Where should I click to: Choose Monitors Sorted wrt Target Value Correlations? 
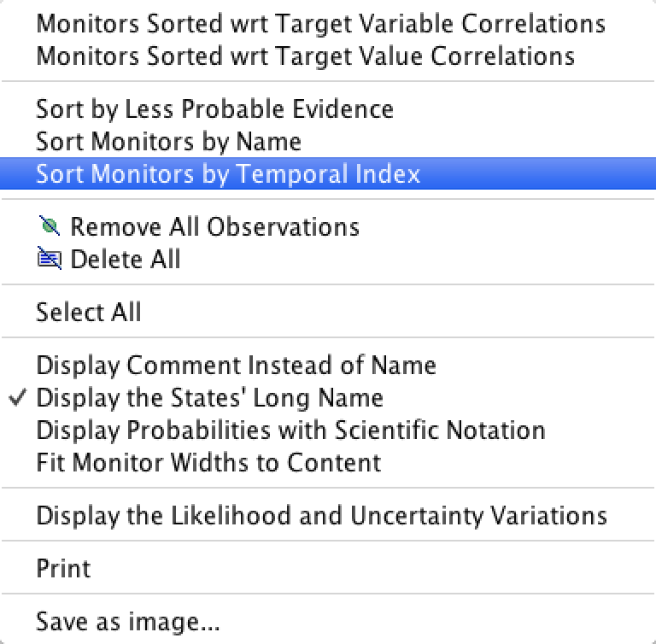(328, 56)
